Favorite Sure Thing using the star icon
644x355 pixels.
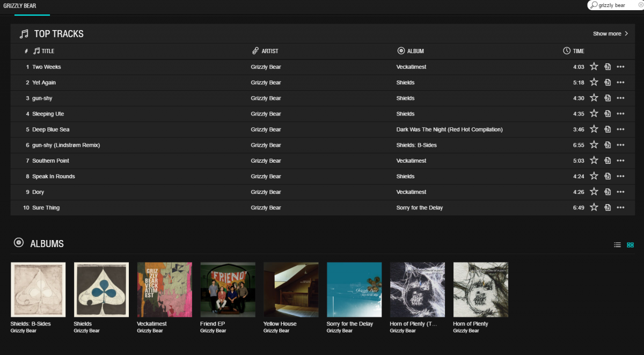[x=594, y=207]
